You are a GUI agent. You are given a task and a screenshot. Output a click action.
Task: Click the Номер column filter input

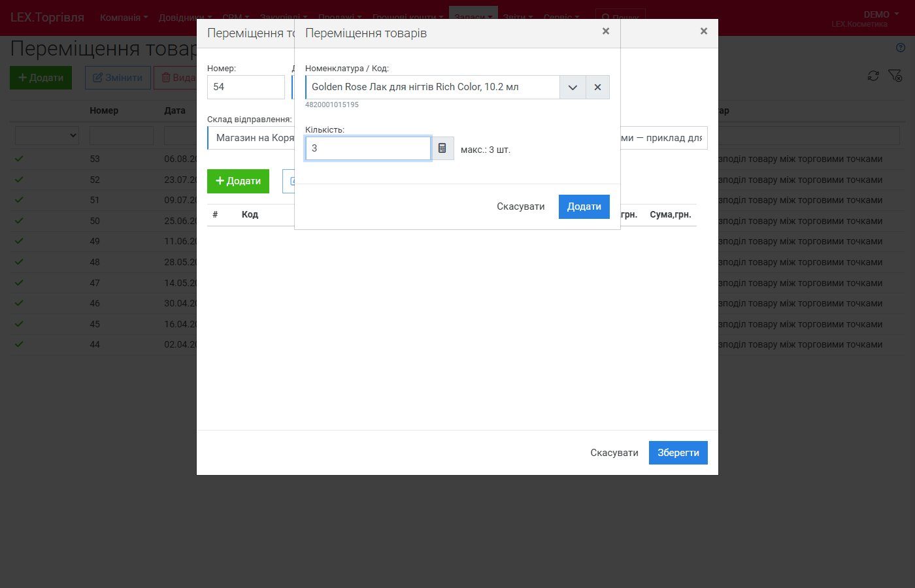(122, 136)
